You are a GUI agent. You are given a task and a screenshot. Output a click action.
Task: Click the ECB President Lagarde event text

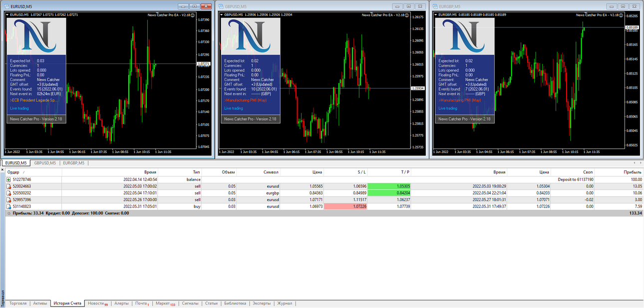(34, 100)
